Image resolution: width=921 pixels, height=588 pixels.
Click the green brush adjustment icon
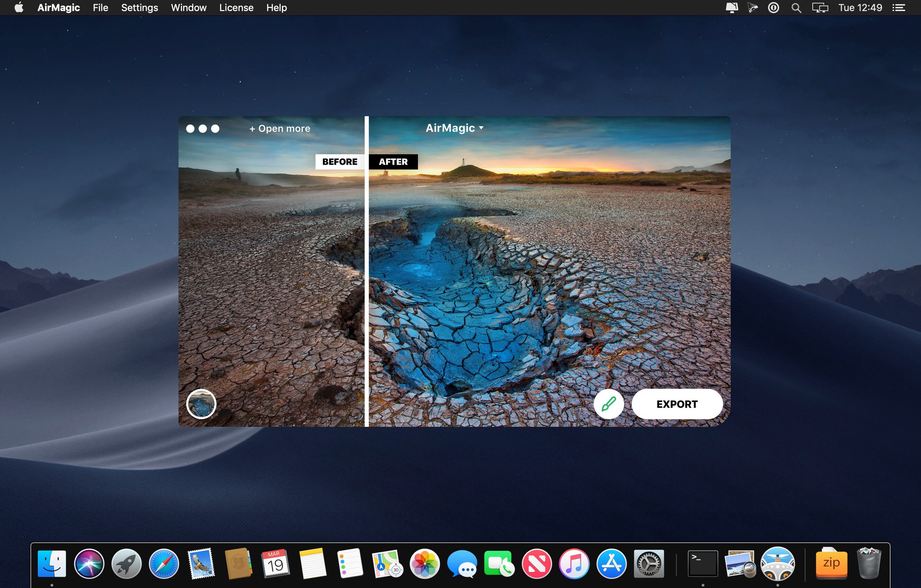tap(609, 404)
